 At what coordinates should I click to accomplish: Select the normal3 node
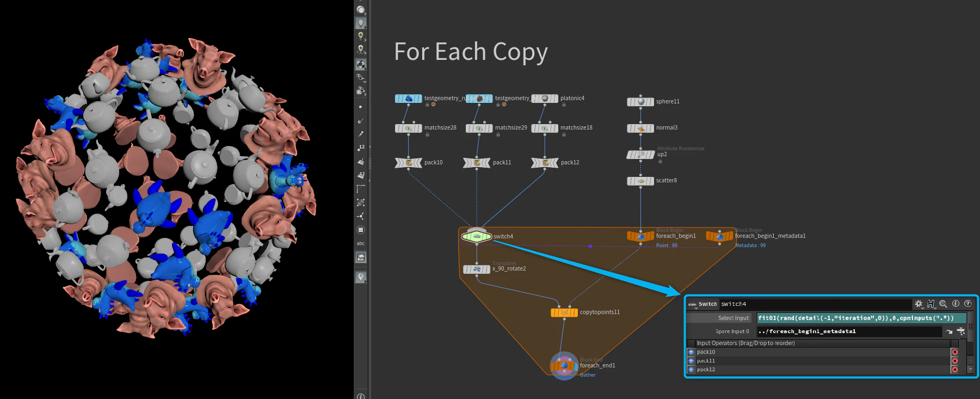(640, 128)
